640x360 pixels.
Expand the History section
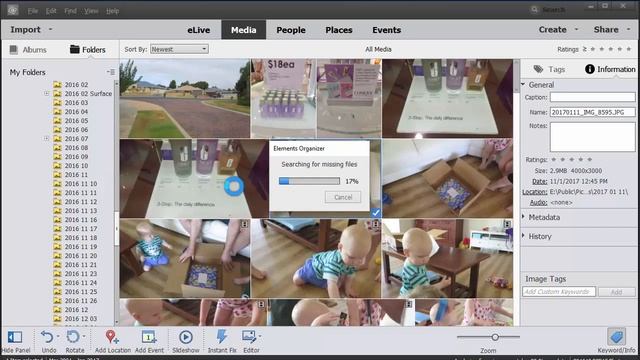(523, 236)
